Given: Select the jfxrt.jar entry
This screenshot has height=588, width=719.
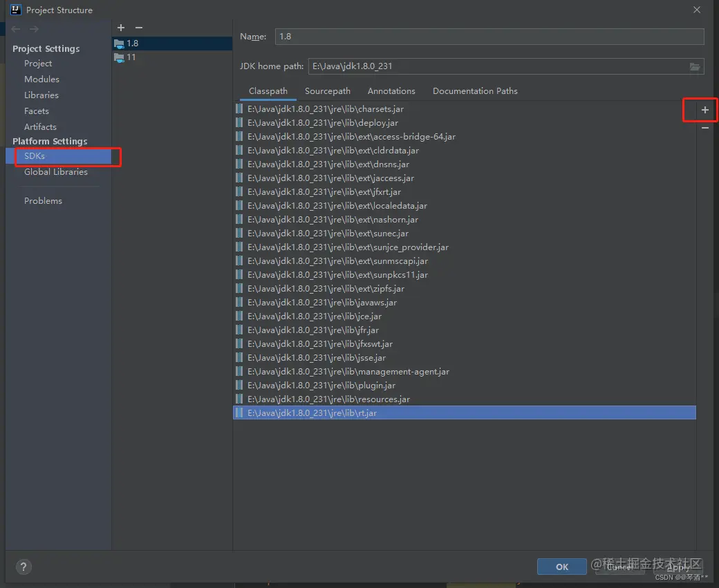Looking at the screenshot, I should click(x=465, y=191).
